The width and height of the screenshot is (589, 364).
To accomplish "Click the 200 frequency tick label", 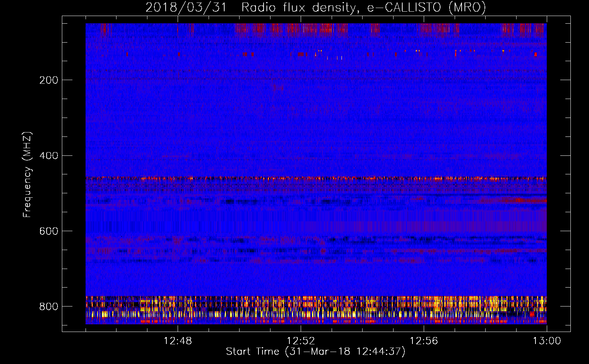I will (x=49, y=80).
